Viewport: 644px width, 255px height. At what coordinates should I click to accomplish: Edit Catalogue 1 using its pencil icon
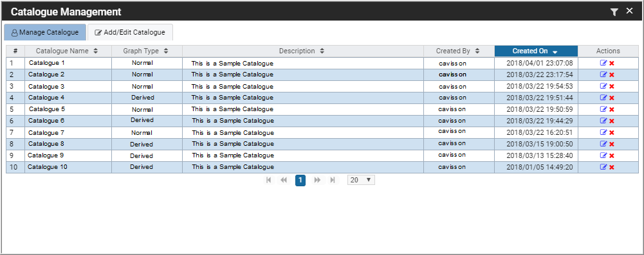(x=603, y=63)
